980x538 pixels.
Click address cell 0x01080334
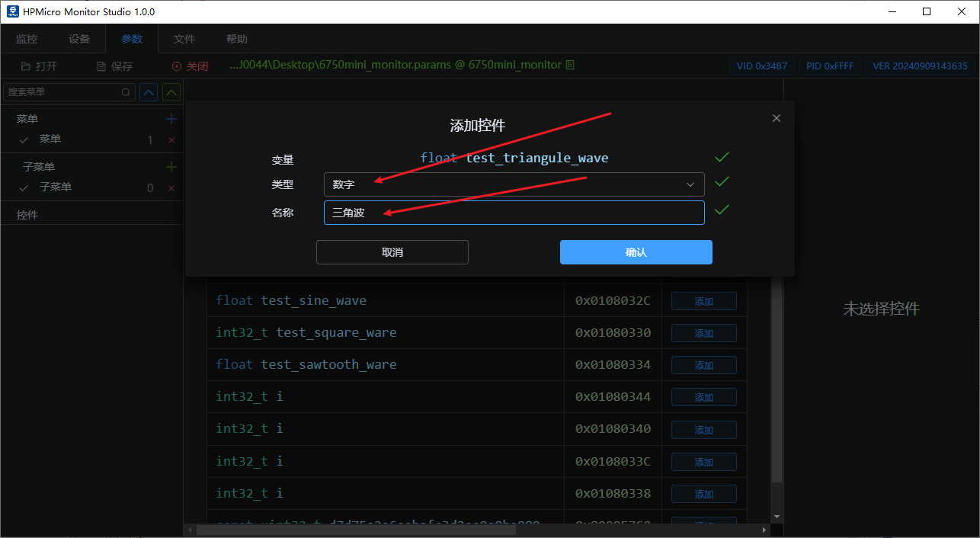coord(613,364)
